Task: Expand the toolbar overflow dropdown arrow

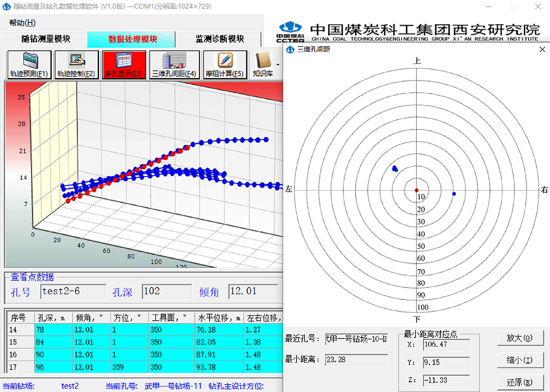Action: tap(278, 65)
